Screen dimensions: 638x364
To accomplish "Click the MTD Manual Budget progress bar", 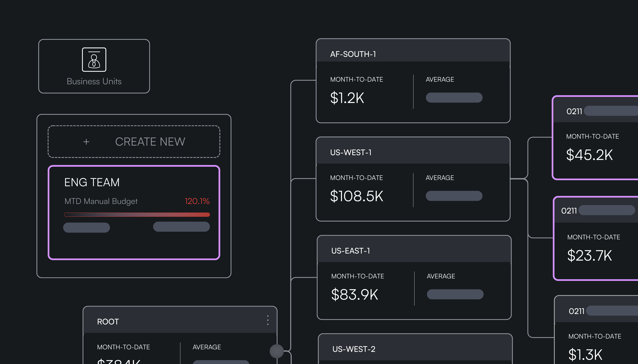I will pos(137,214).
